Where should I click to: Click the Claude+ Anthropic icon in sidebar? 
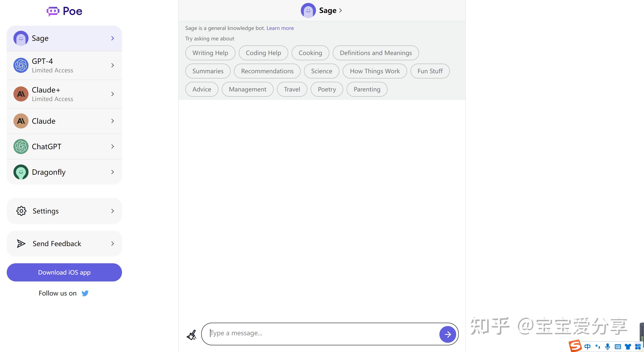pyautogui.click(x=21, y=94)
